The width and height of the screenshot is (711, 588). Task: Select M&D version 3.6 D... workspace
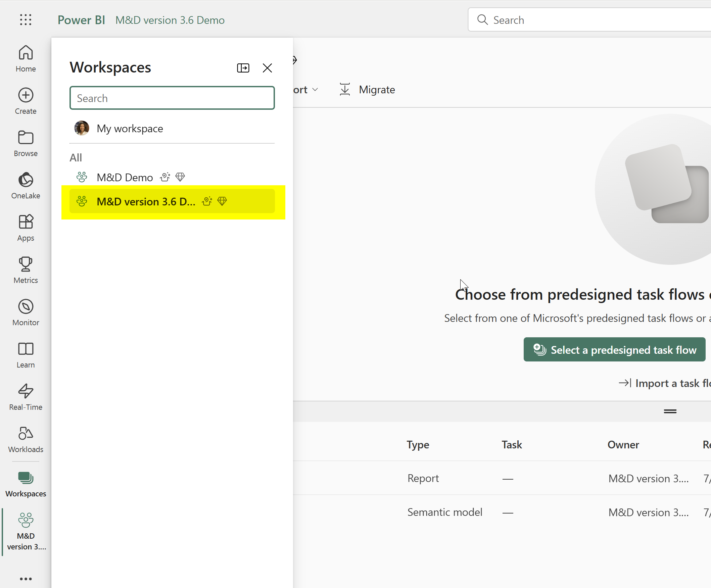[172, 201]
